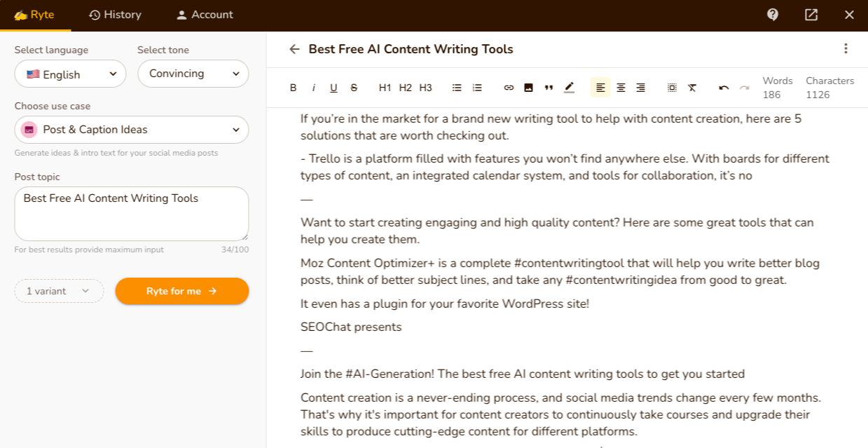
Task: Open the text highlight color picker
Action: point(569,88)
